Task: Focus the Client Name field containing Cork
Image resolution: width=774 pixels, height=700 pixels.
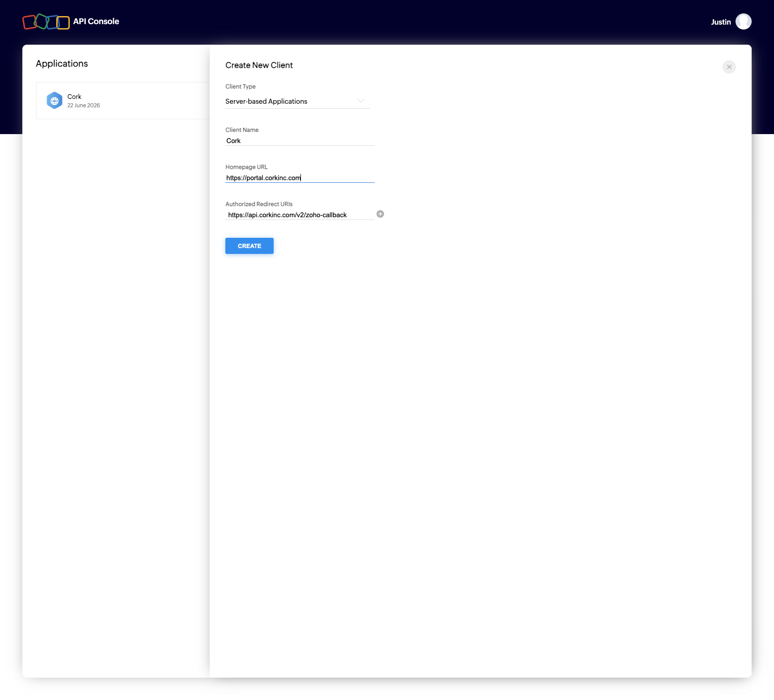Action: [300, 141]
